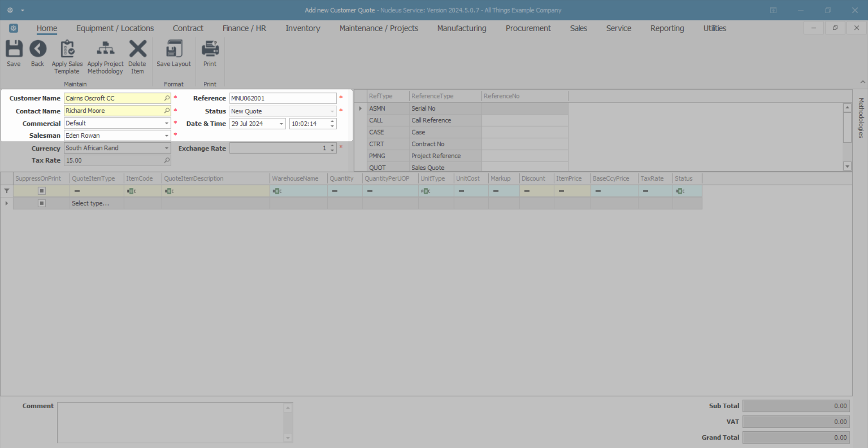Image resolution: width=868 pixels, height=448 pixels.
Task: Search contacts via Contact Name magnifier icon
Action: 167,111
